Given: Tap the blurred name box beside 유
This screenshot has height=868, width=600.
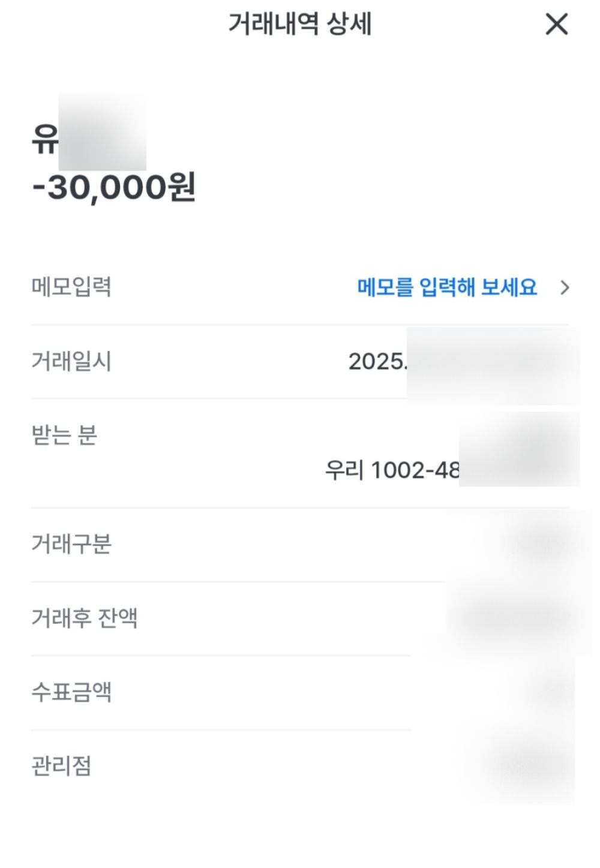Looking at the screenshot, I should [103, 132].
